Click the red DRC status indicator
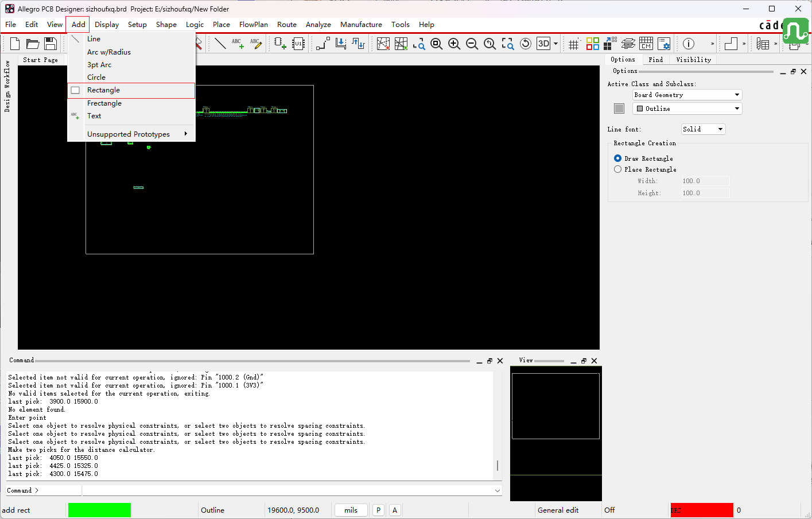812x519 pixels. [x=702, y=510]
